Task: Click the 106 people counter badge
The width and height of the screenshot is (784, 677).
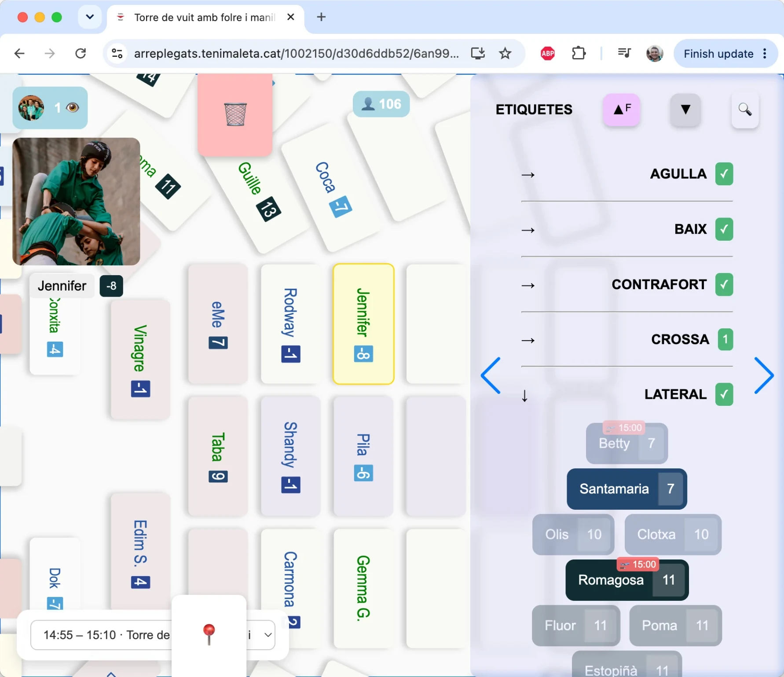Action: coord(381,104)
